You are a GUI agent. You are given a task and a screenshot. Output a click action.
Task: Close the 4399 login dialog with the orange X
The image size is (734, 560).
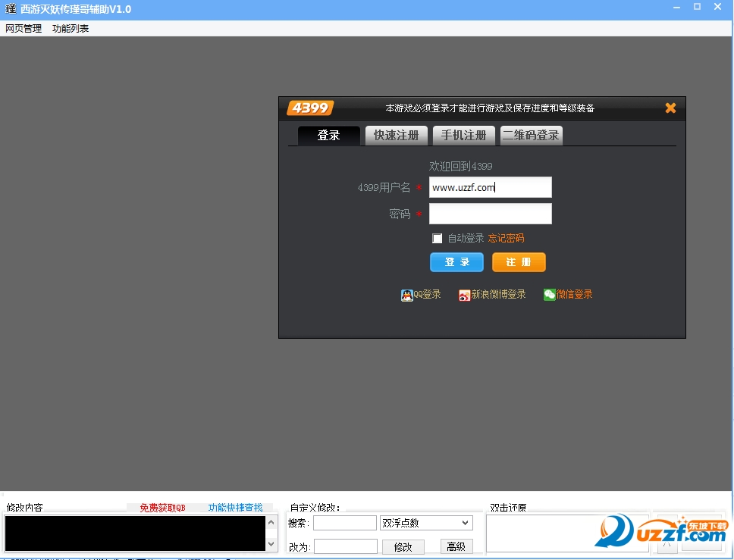pyautogui.click(x=670, y=108)
